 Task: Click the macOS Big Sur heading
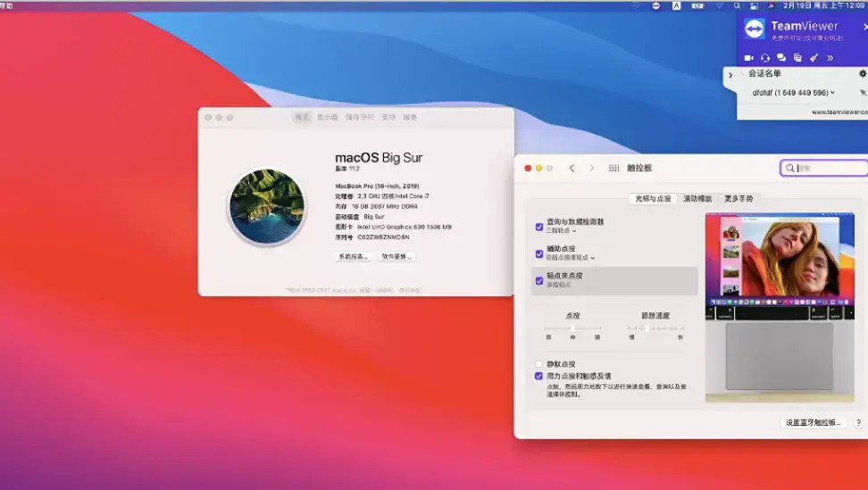(379, 158)
